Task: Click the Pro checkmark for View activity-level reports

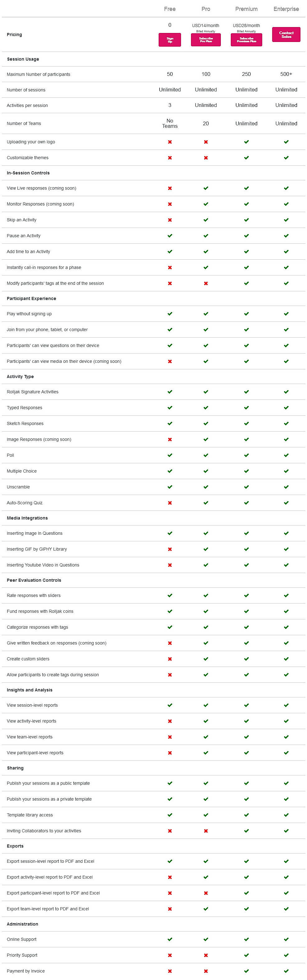Action: pyautogui.click(x=206, y=721)
